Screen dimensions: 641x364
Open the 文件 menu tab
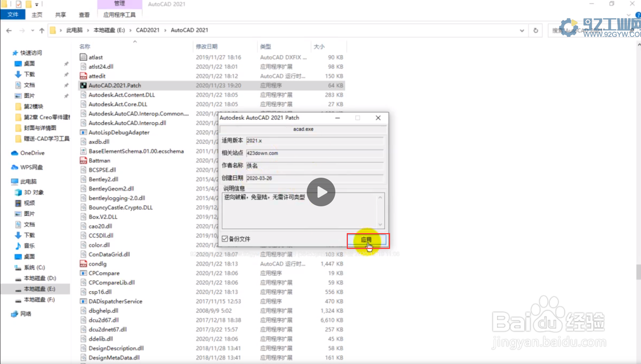pos(13,15)
